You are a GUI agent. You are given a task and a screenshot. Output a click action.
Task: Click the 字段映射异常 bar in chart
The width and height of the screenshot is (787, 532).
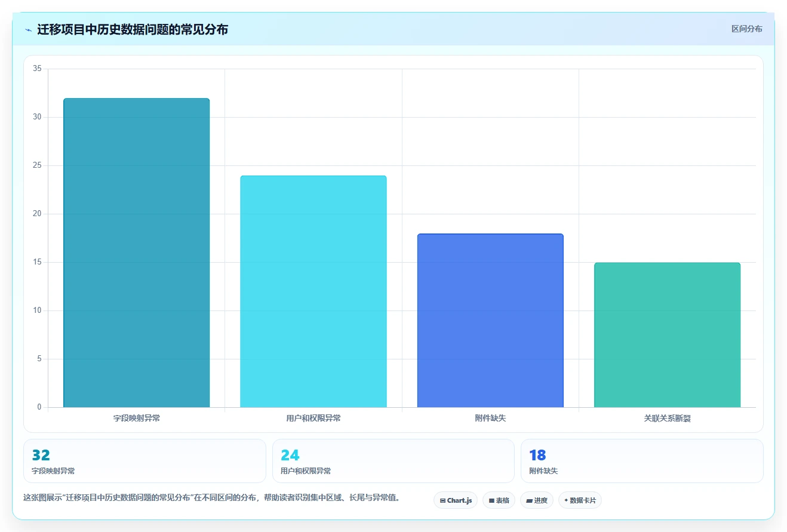point(136,253)
